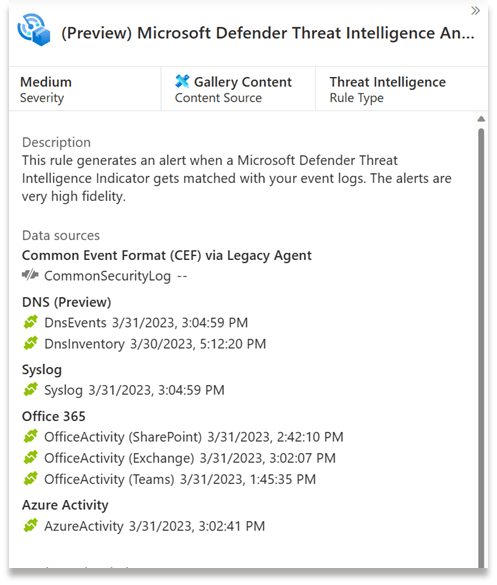Image resolution: width=497 pixels, height=585 pixels.
Task: Click the connected icon next to Syslog table
Action: click(31, 390)
